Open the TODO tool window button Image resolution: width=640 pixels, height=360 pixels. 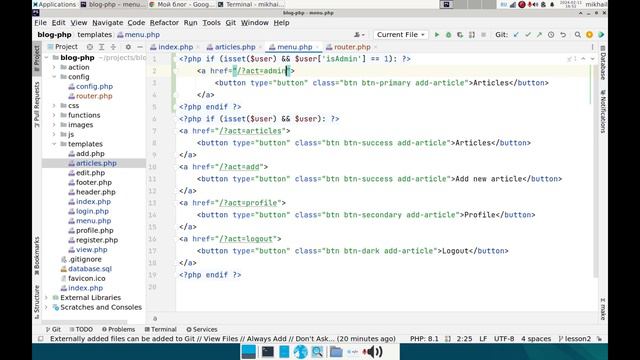point(81,329)
